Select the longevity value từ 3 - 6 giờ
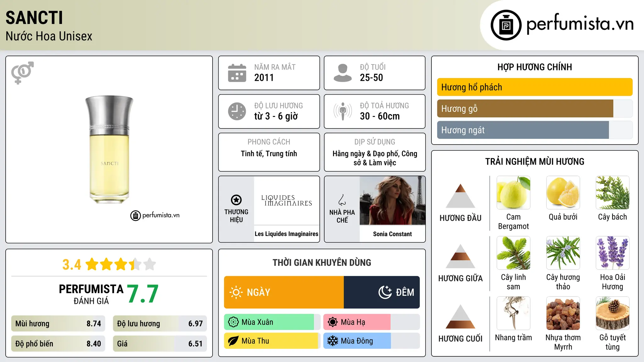644x362 pixels. pos(276,116)
